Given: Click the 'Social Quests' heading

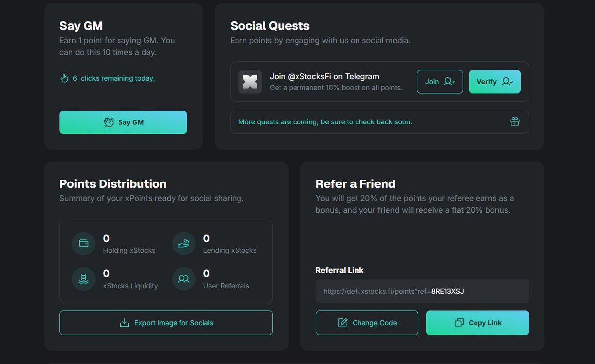Looking at the screenshot, I should coord(270,26).
